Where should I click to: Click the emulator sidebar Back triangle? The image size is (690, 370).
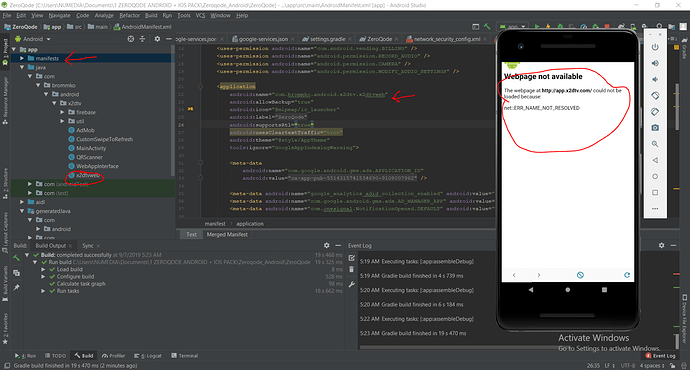pyautogui.click(x=655, y=160)
